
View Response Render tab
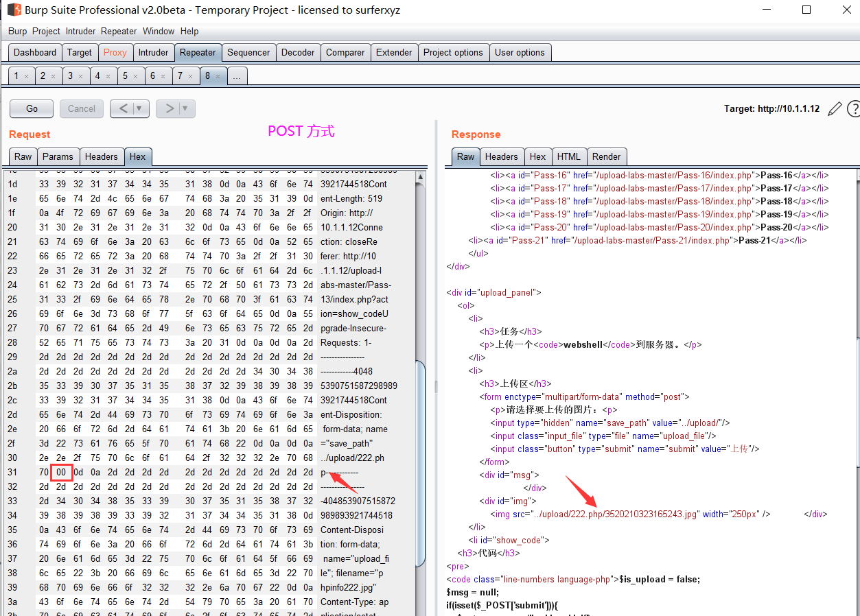pos(606,156)
